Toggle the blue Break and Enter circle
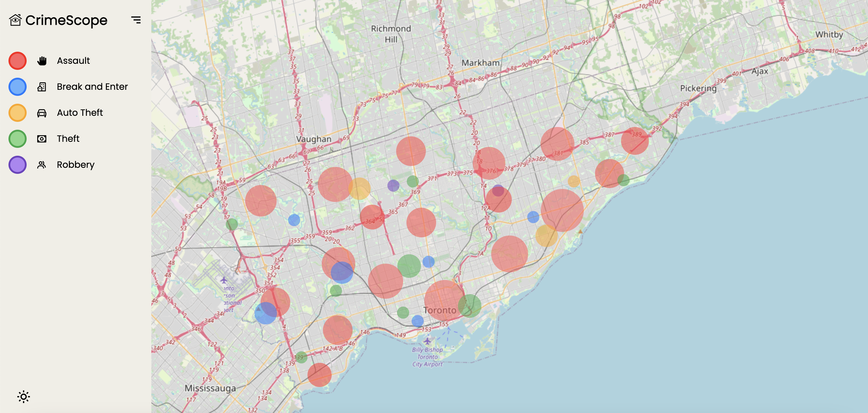The image size is (868, 413). (18, 87)
